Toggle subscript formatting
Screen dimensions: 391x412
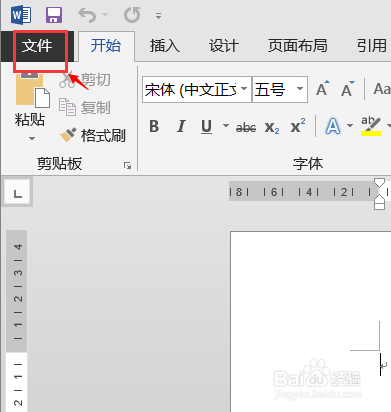[x=272, y=127]
